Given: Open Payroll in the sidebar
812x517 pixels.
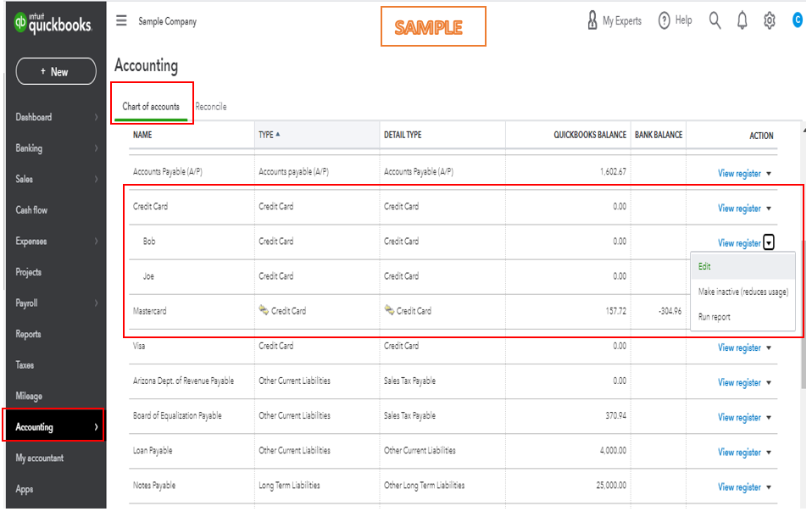Looking at the screenshot, I should pyautogui.click(x=26, y=303).
